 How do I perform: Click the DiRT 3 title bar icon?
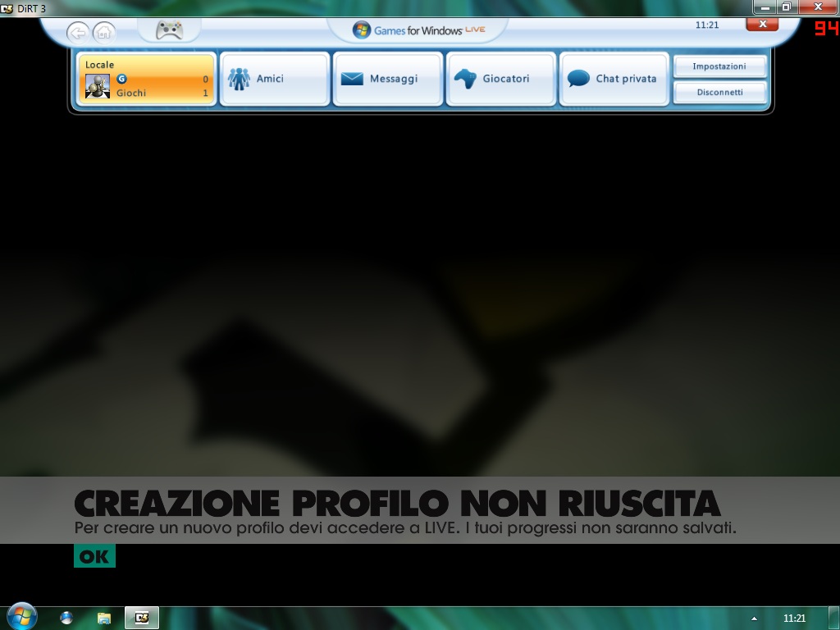coord(7,8)
